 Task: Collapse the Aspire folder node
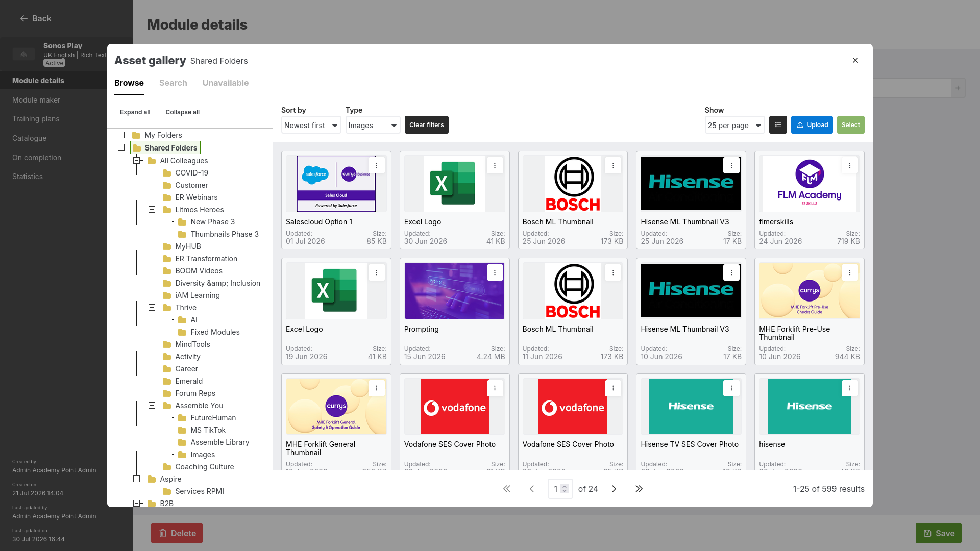click(137, 479)
